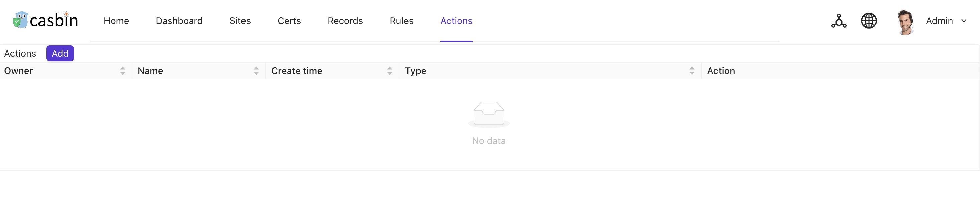Click the chevron next to Admin
This screenshot has width=980, height=216.
pos(964,21)
